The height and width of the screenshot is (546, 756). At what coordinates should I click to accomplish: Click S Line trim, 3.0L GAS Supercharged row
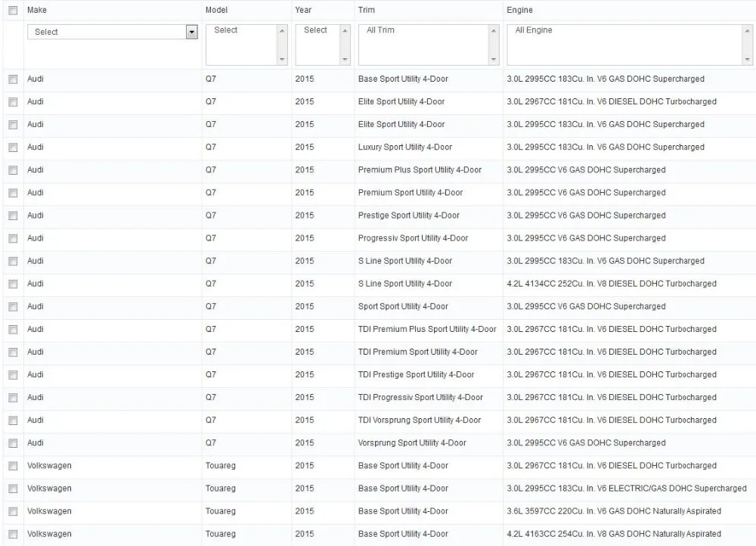405,261
